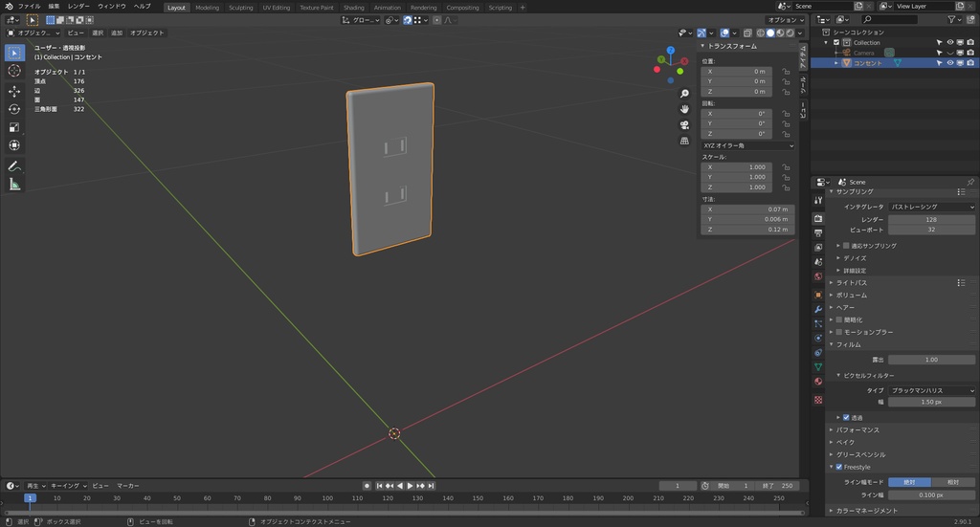Switch to the Sculpting workspace tab
This screenshot has width=980, height=527.
(x=240, y=8)
